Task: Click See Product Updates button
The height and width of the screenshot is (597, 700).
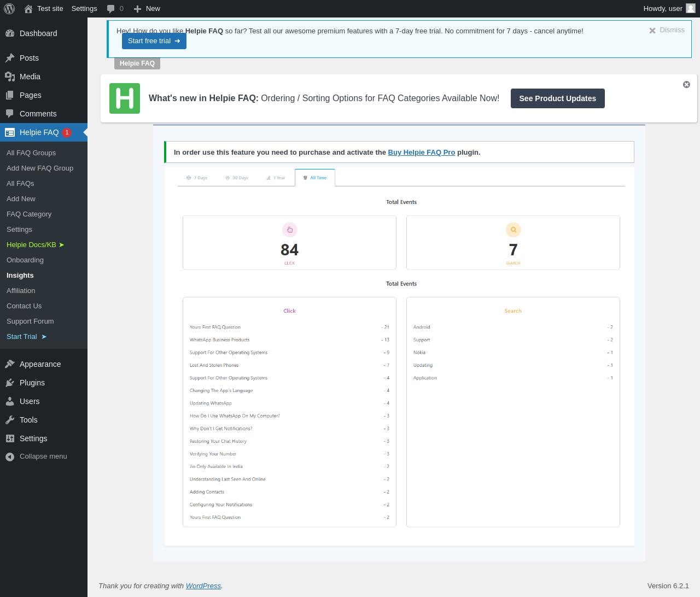Action: (x=558, y=98)
